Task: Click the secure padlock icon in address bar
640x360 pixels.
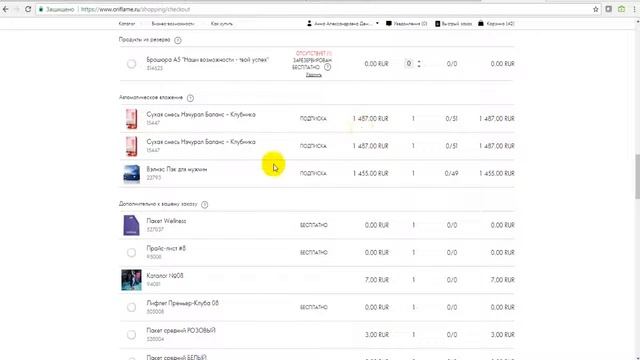Action: pos(41,9)
